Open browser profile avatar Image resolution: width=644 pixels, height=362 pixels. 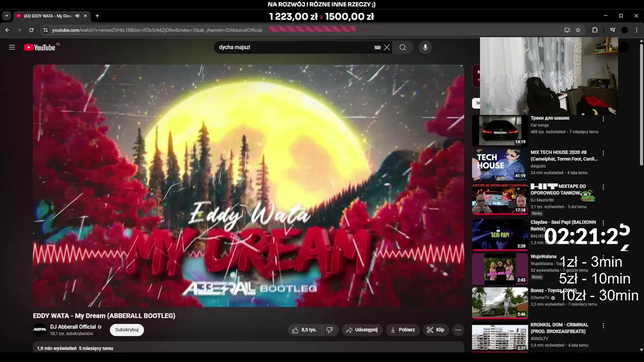[624, 30]
